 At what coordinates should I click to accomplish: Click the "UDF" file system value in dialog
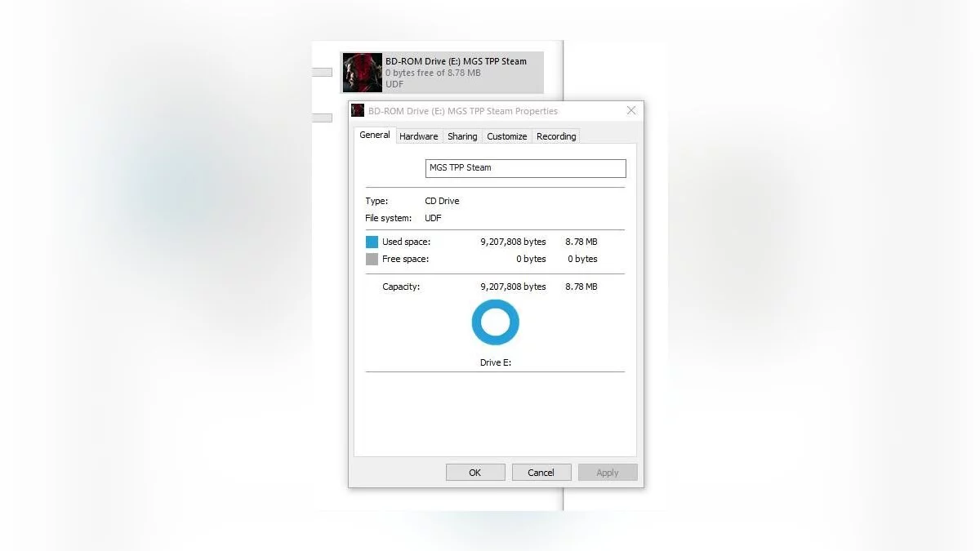pyautogui.click(x=433, y=218)
